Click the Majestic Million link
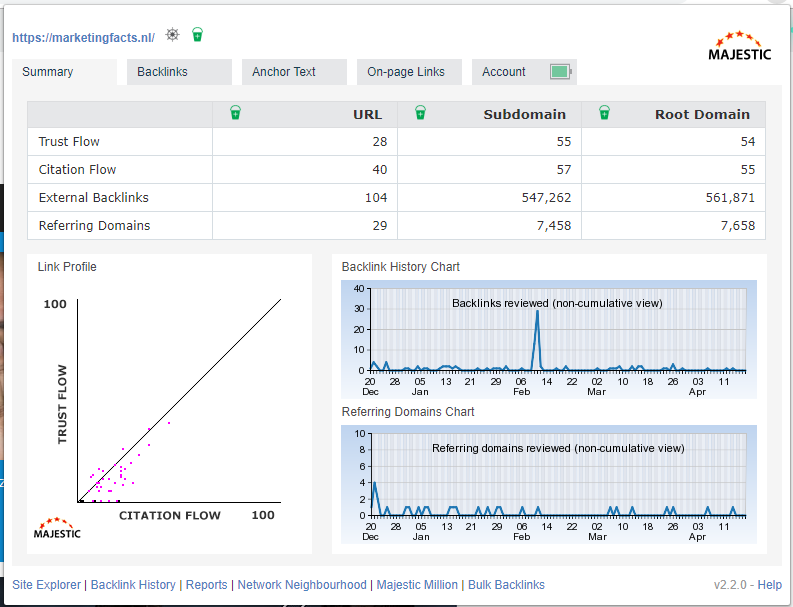The height and width of the screenshot is (607, 793). 417,585
